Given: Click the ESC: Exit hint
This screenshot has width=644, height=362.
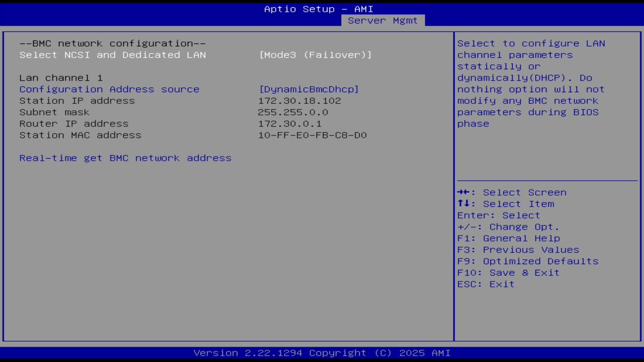Looking at the screenshot, I should (486, 284).
